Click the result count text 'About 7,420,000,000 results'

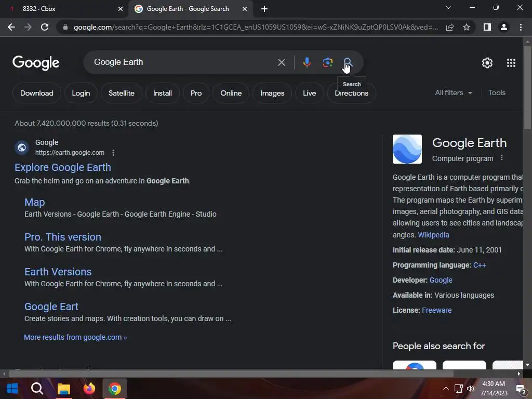pyautogui.click(x=62, y=123)
